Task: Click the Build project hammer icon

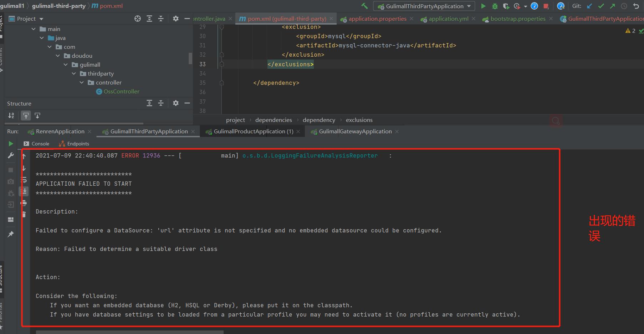Action: pyautogui.click(x=364, y=6)
